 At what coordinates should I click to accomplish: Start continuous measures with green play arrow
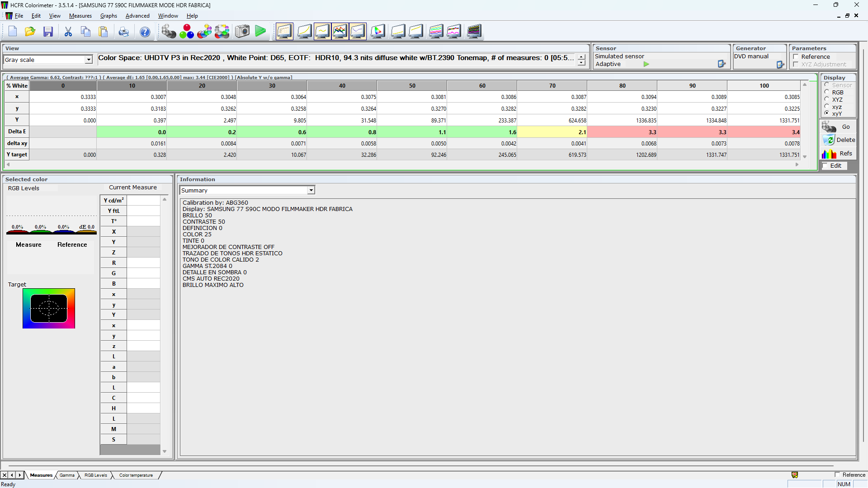pyautogui.click(x=260, y=32)
